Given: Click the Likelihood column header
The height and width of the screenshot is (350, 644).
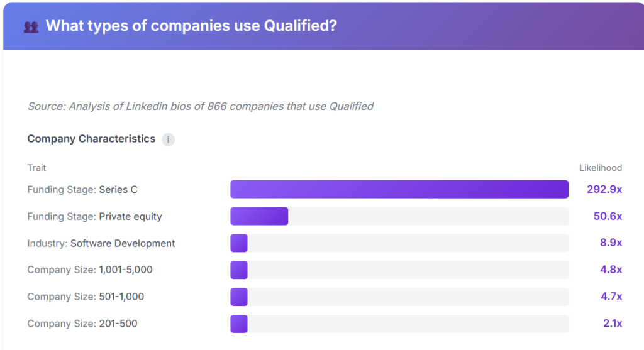Looking at the screenshot, I should [x=600, y=168].
